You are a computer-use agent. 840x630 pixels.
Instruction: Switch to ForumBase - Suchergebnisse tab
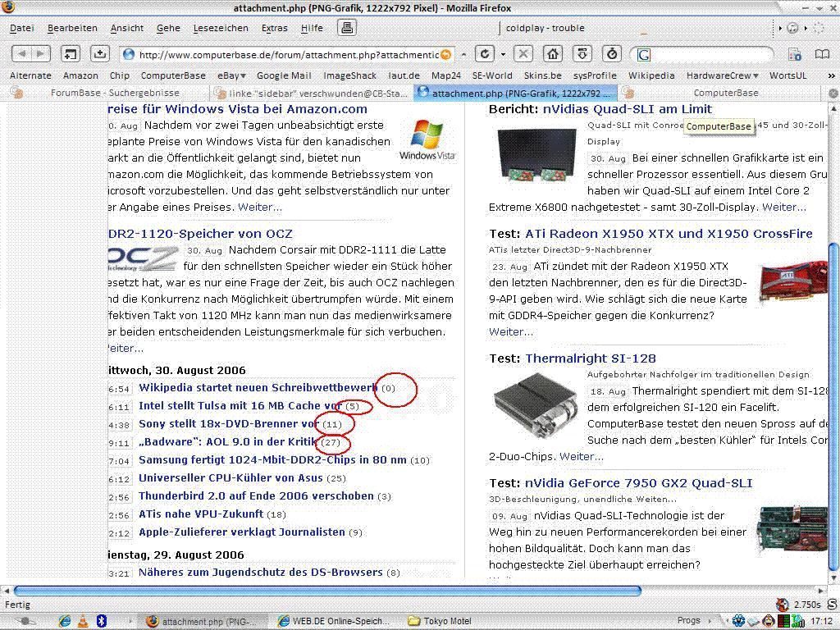tap(108, 93)
